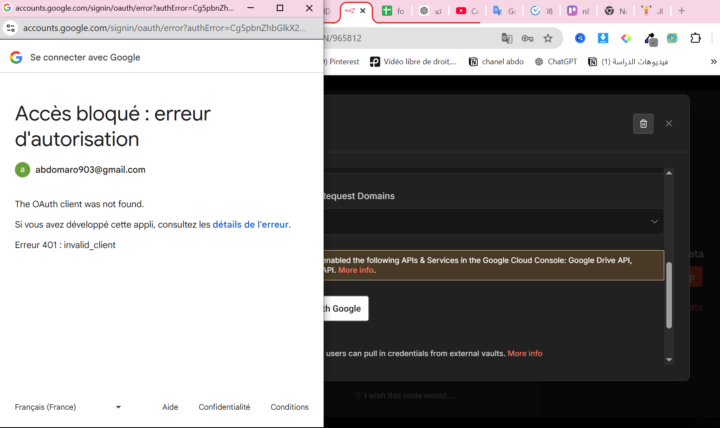The image size is (720, 428).
Task: Click the green video screen extension icon
Action: (x=672, y=38)
